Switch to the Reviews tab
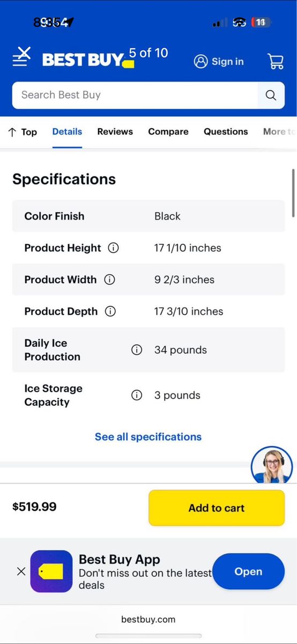 115,131
